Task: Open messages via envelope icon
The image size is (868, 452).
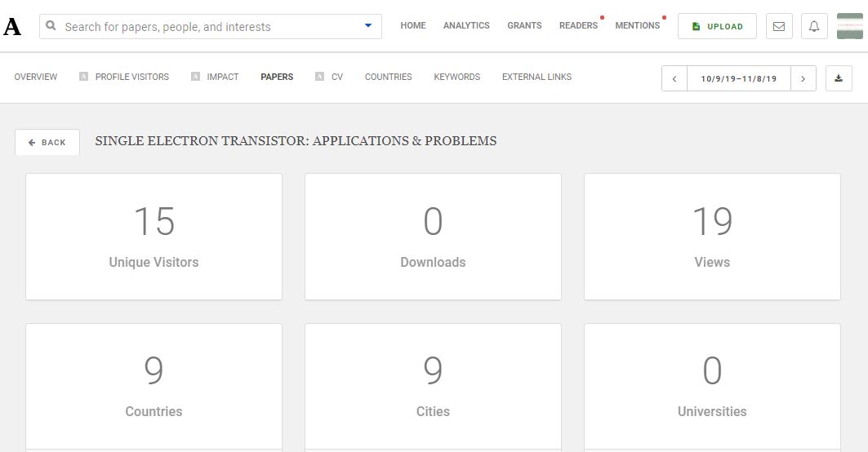Action: 779,27
